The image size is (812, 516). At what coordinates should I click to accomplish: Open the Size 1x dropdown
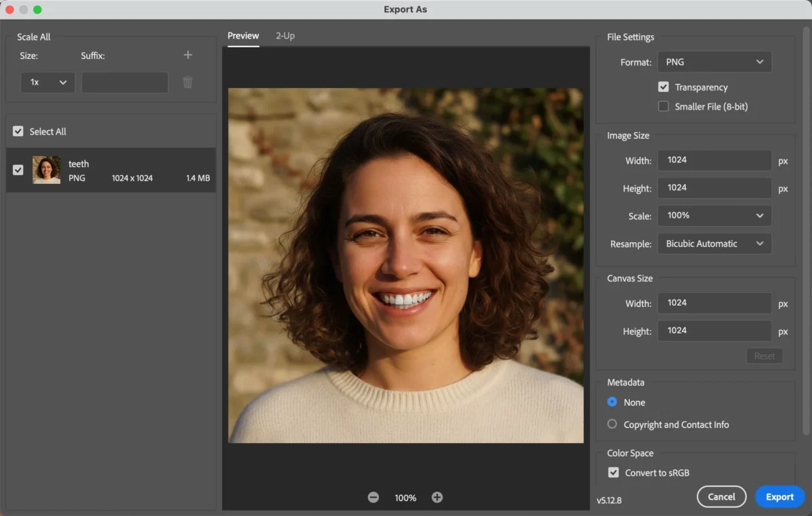47,83
